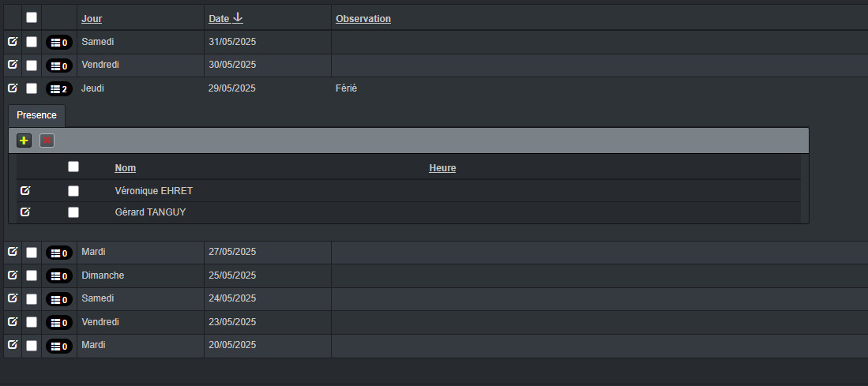Click edit icon for Mardi 20/05/2025 row

(x=12, y=344)
